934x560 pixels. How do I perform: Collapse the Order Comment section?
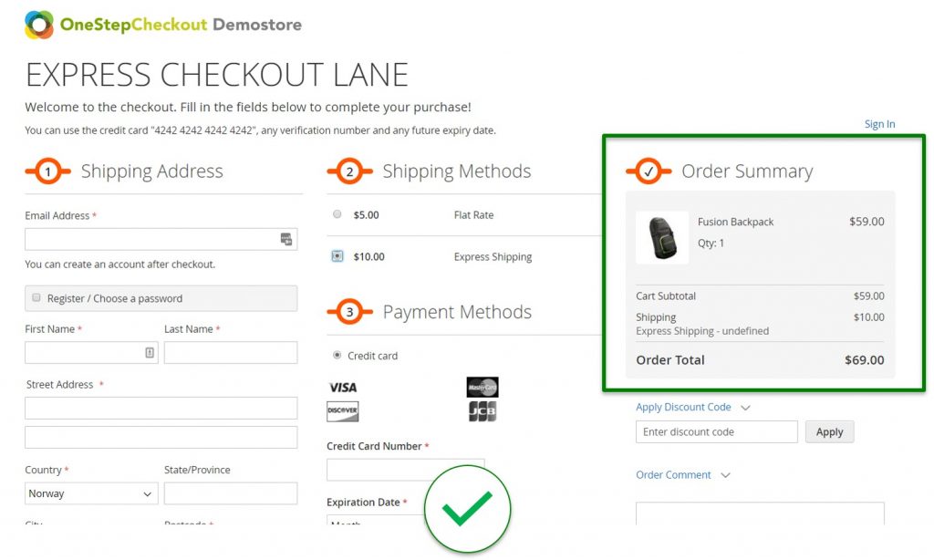tap(725, 475)
